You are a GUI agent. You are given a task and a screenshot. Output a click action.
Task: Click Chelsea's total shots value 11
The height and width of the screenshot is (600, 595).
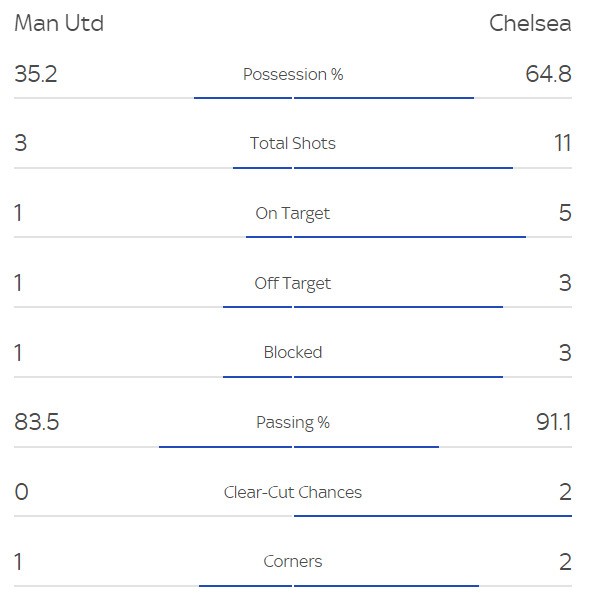[563, 143]
